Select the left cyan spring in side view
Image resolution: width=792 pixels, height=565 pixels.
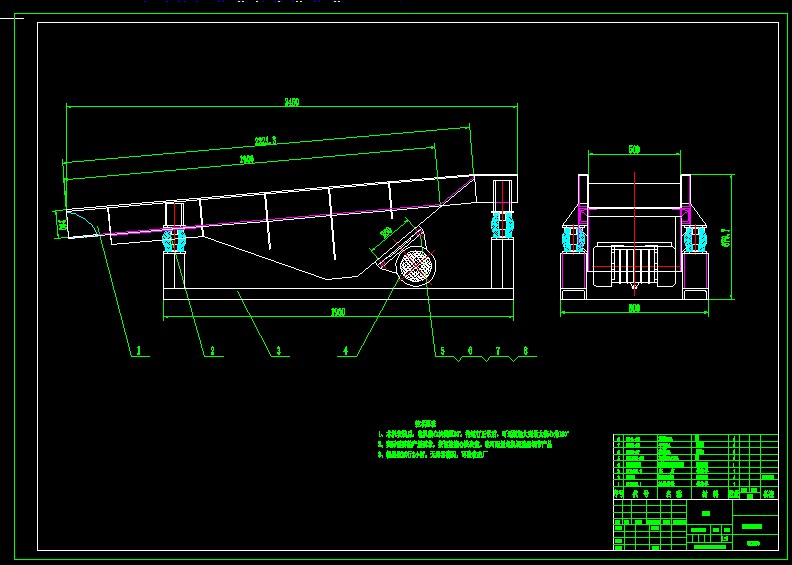pos(174,240)
